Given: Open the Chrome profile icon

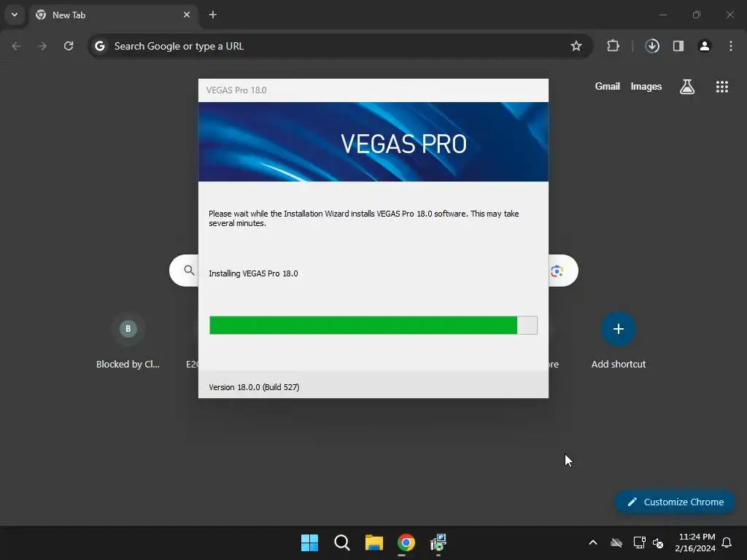Looking at the screenshot, I should click(705, 46).
